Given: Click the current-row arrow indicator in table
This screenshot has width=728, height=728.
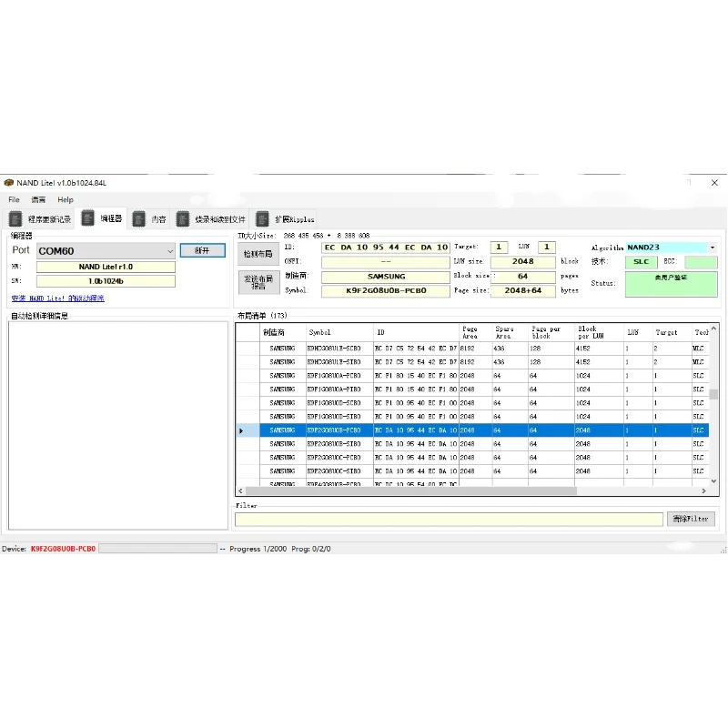Looking at the screenshot, I should [241, 430].
